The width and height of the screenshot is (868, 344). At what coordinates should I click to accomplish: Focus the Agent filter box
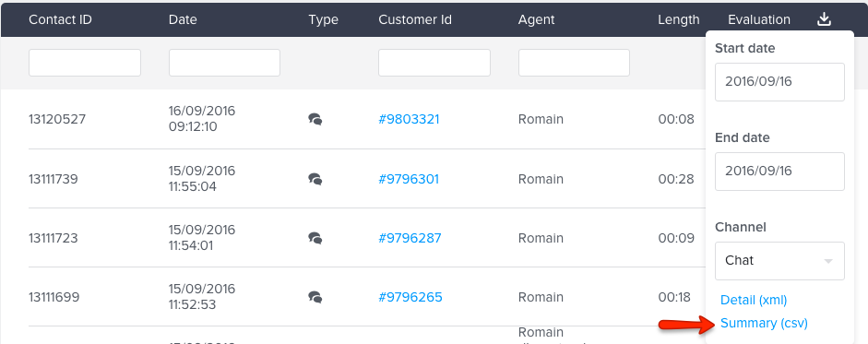[x=574, y=63]
